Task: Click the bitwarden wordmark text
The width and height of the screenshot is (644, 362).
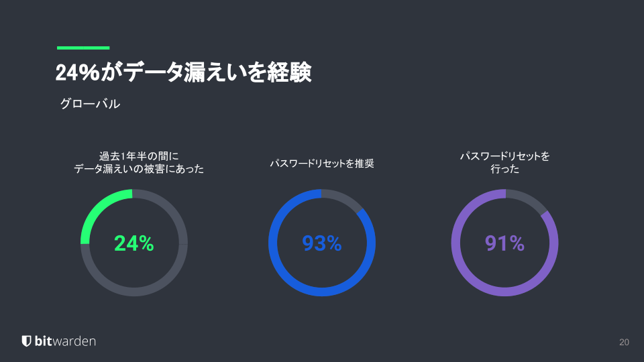Action: pyautogui.click(x=65, y=341)
